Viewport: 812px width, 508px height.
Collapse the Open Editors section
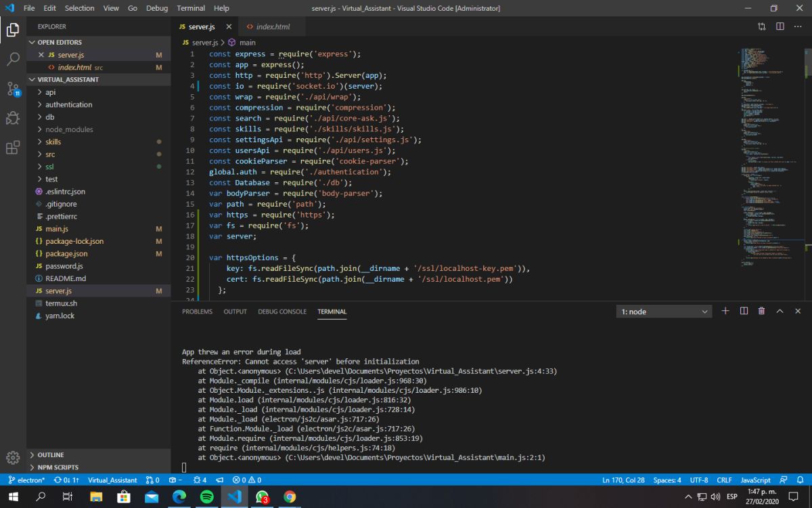click(98, 42)
